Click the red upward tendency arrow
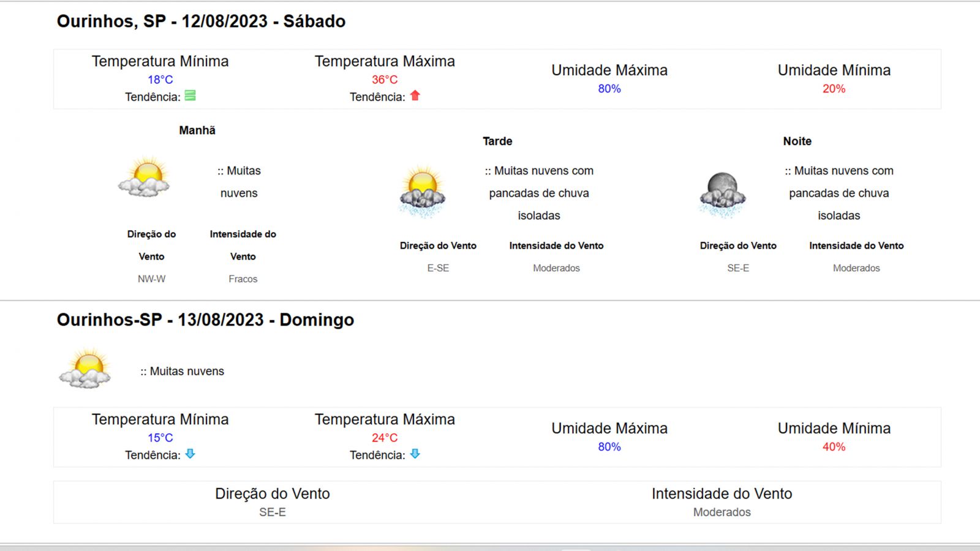The height and width of the screenshot is (551, 980). point(415,96)
